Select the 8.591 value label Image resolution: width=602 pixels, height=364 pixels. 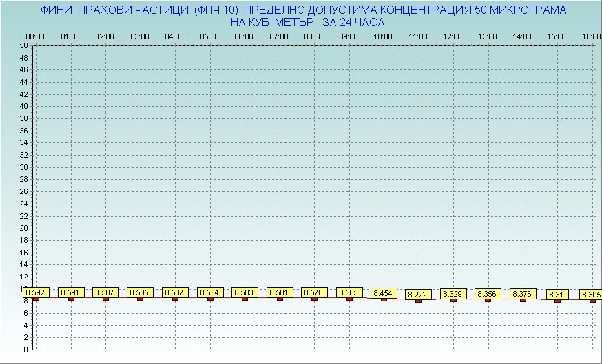(70, 292)
